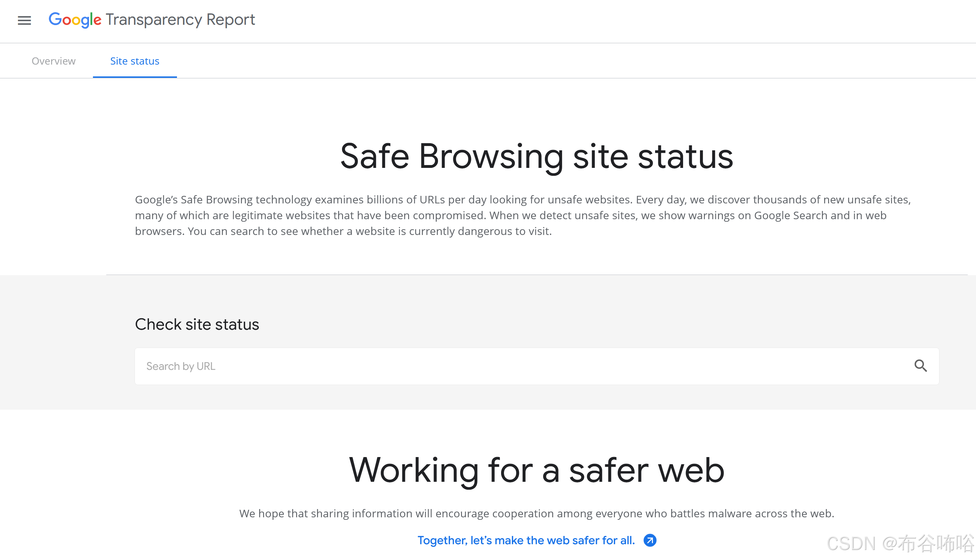Focus the Search by URL field
Image resolution: width=976 pixels, height=560 pixels.
pos(500,366)
